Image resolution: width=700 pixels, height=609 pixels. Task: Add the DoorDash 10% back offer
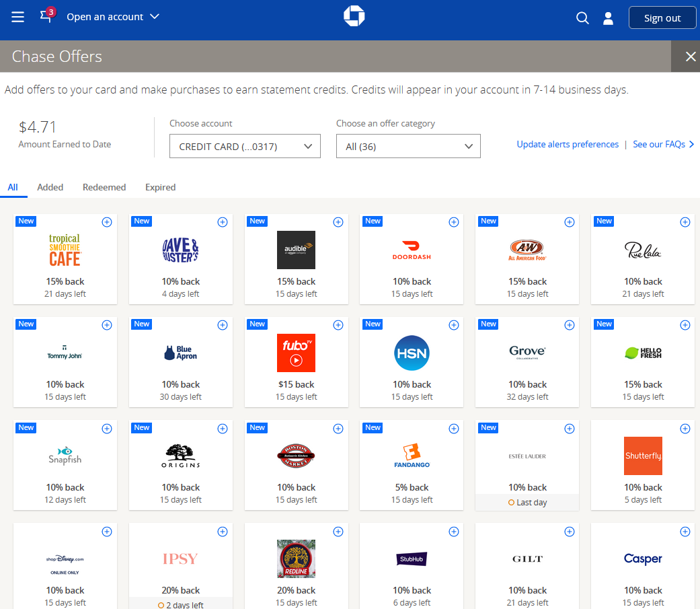tap(454, 221)
